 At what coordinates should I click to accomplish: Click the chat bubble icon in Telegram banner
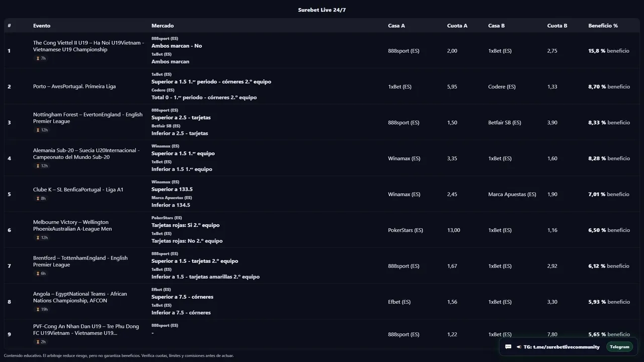pyautogui.click(x=508, y=347)
